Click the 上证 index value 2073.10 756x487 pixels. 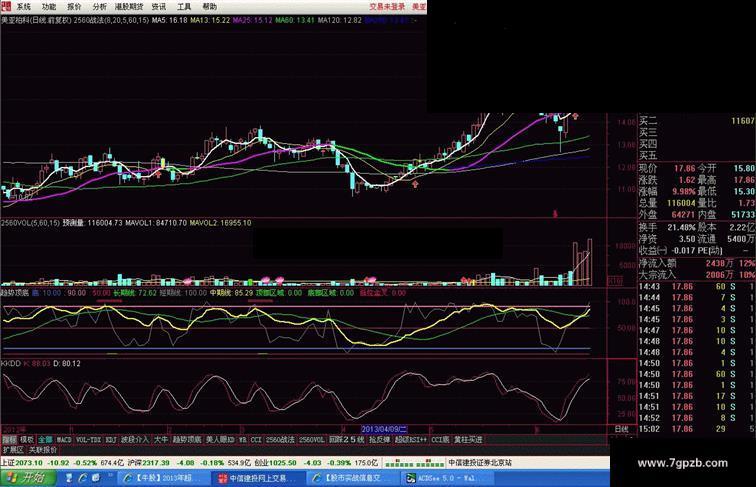click(x=29, y=463)
